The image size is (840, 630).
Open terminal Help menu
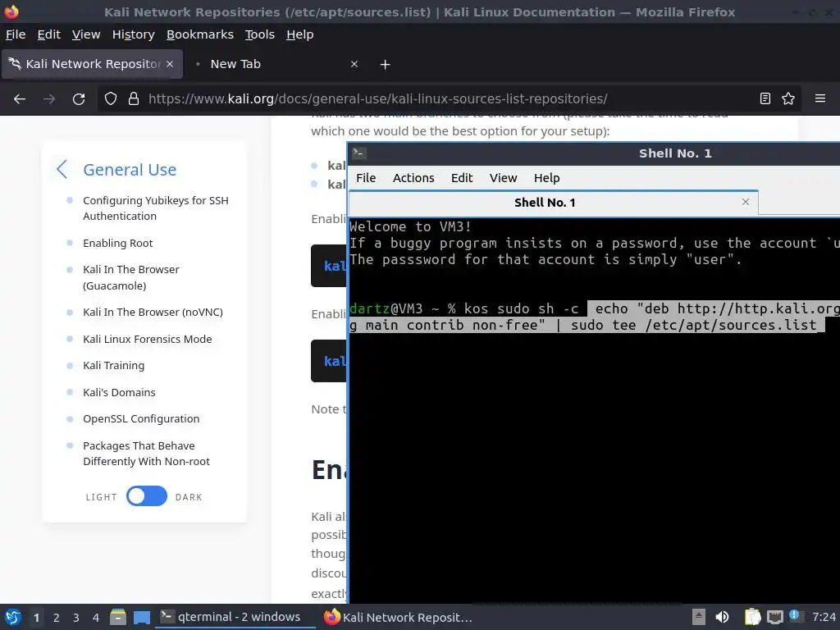546,178
